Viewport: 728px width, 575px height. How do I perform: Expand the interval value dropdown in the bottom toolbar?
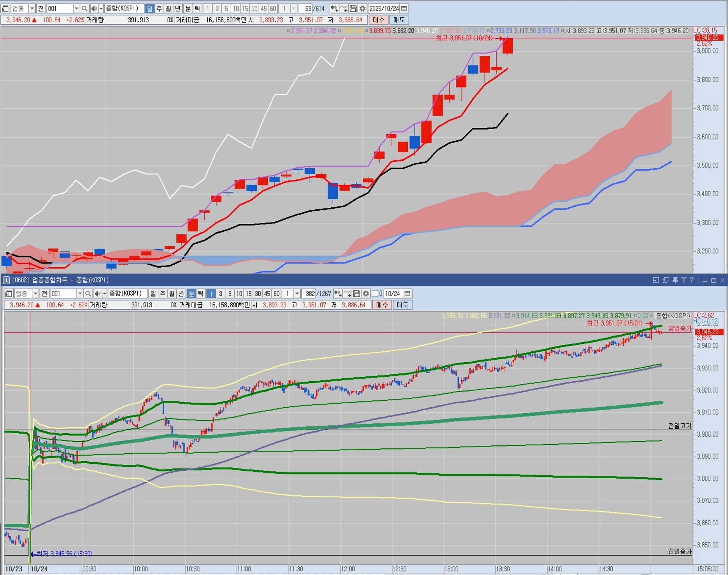coord(297,294)
